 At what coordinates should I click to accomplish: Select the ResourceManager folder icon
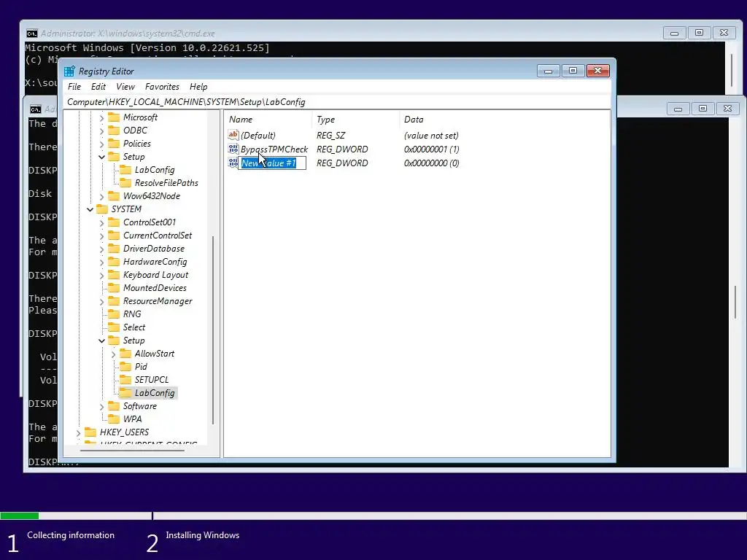[114, 301]
